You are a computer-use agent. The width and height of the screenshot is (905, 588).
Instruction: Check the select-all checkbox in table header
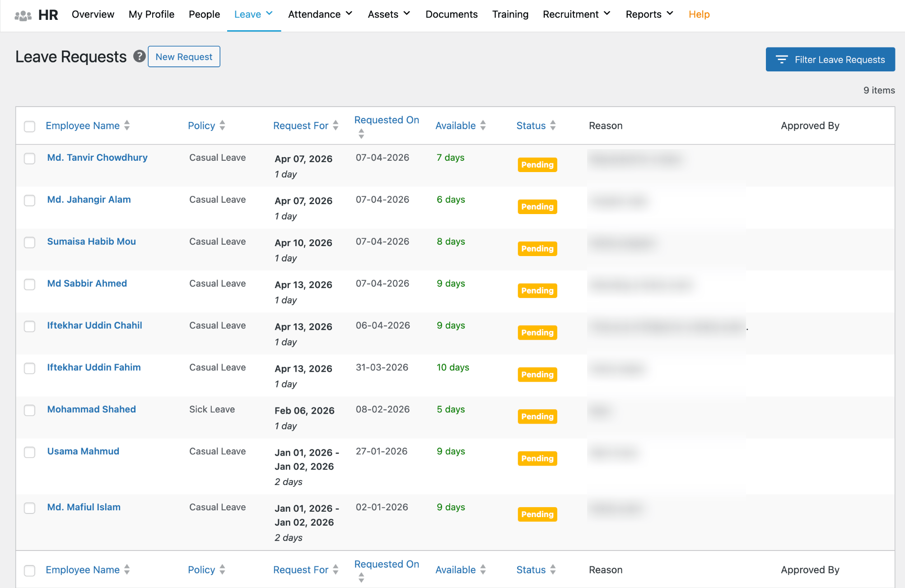[x=30, y=126]
